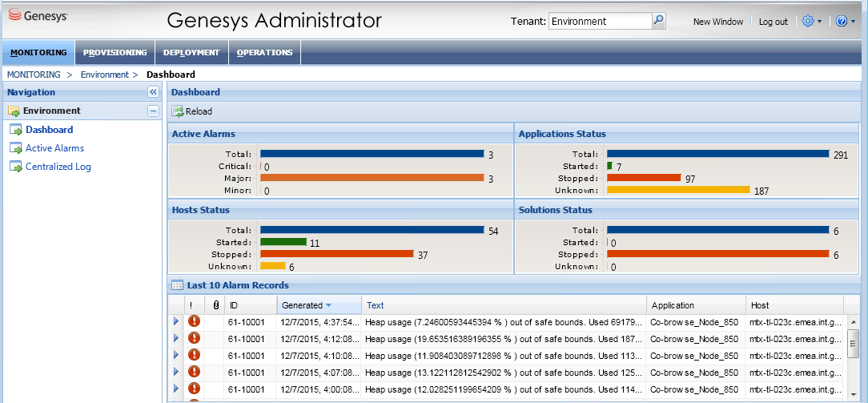868x403 pixels.
Task: Click the Host column header
Action: 794,305
